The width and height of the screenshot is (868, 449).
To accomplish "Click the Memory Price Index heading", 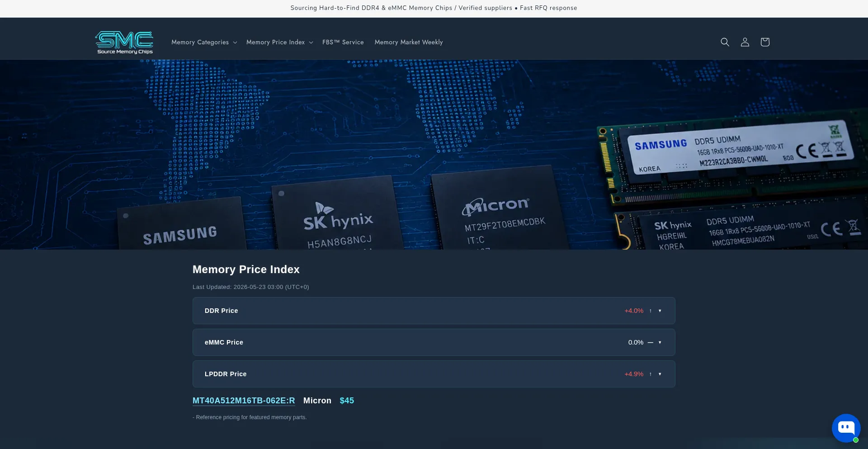I will [246, 269].
